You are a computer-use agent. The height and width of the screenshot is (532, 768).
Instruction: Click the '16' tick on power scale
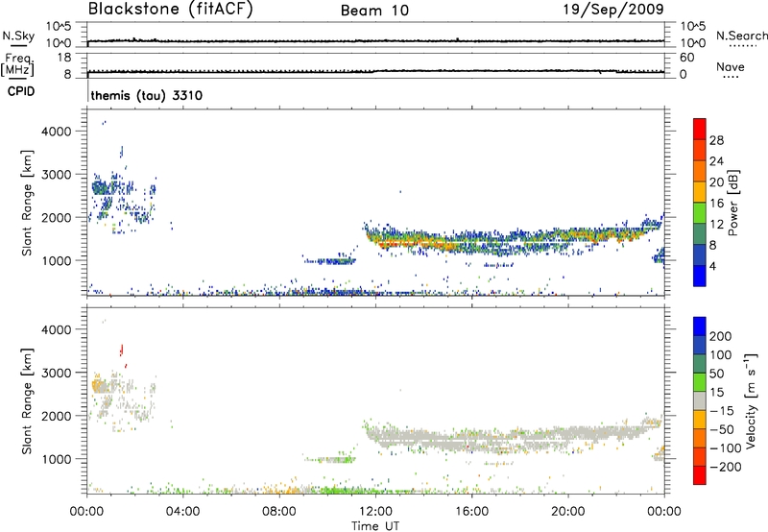[x=716, y=204]
